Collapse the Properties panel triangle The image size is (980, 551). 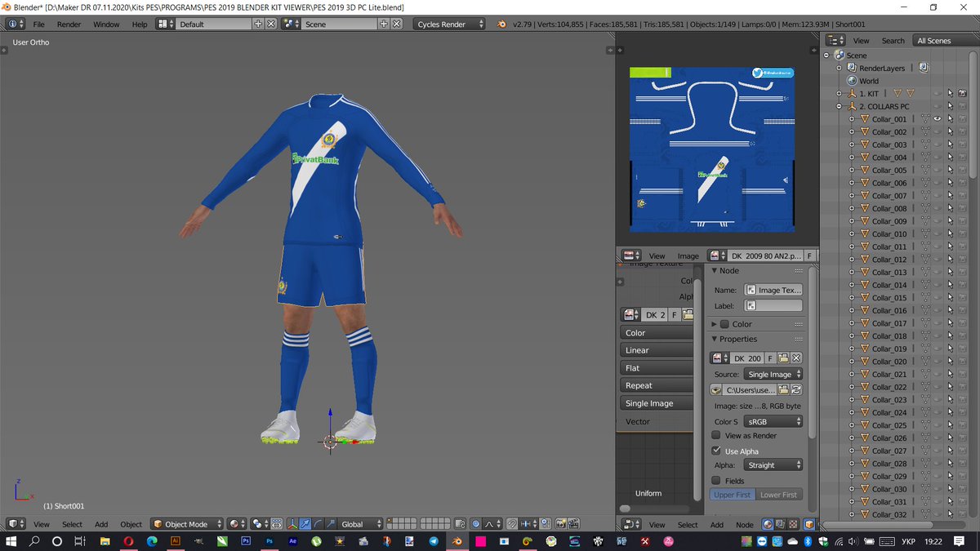pos(715,340)
